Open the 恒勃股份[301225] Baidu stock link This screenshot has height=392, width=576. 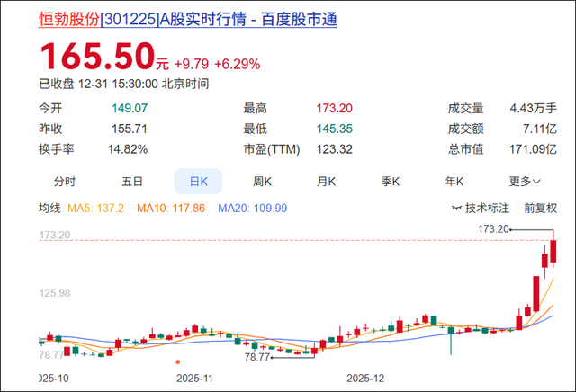[188, 19]
